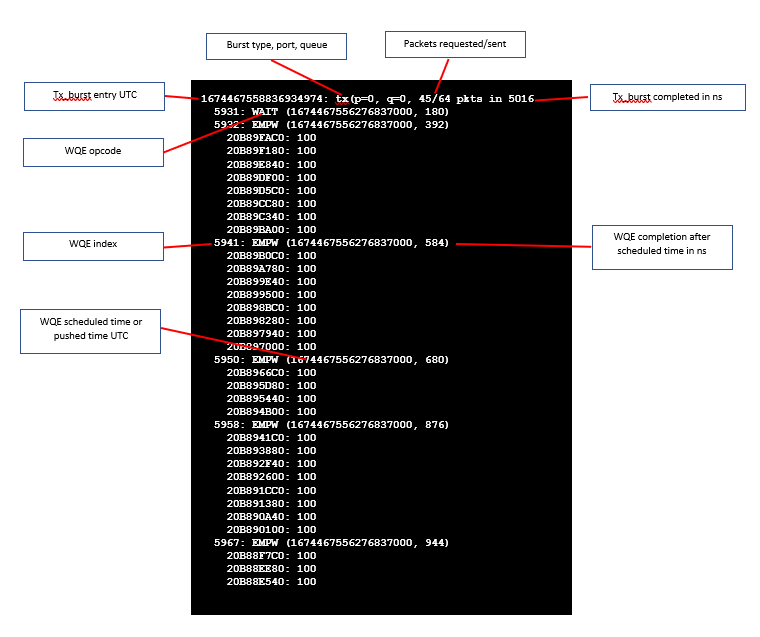Select the 5950: EMPW entry line
The image size is (760, 637).
[331, 359]
